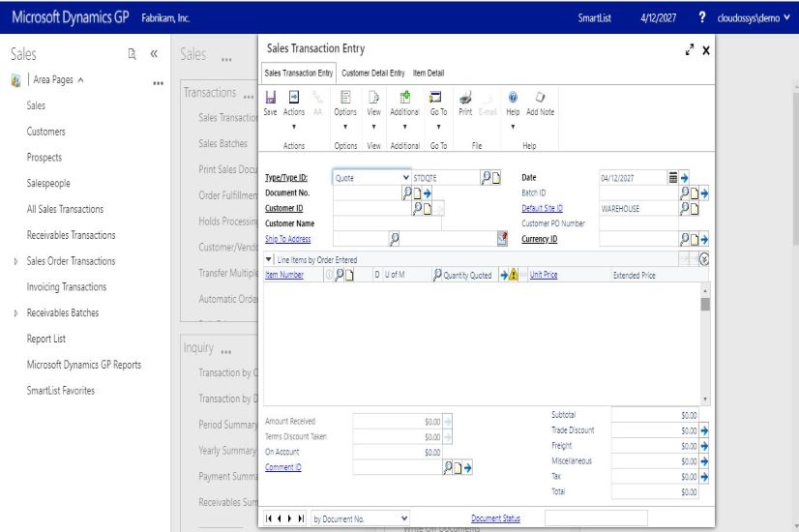Image resolution: width=799 pixels, height=532 pixels.
Task: Open SmartList from the top bar
Action: tap(594, 17)
